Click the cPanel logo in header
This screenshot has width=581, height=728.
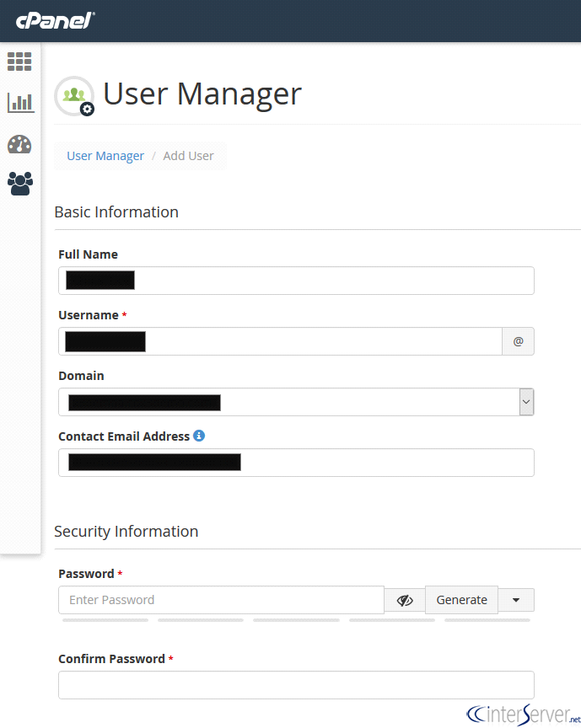point(55,21)
